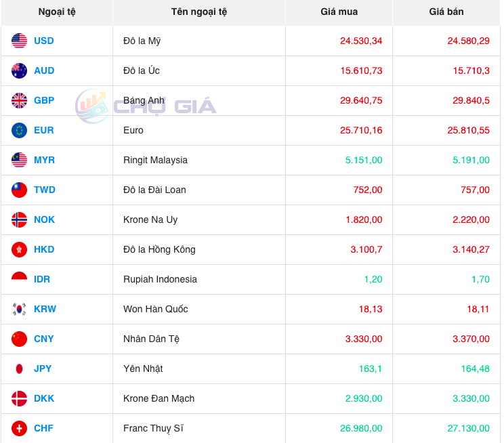This screenshot has width=504, height=443.
Task: Click the 'Giá bán' column header
Action: point(446,12)
